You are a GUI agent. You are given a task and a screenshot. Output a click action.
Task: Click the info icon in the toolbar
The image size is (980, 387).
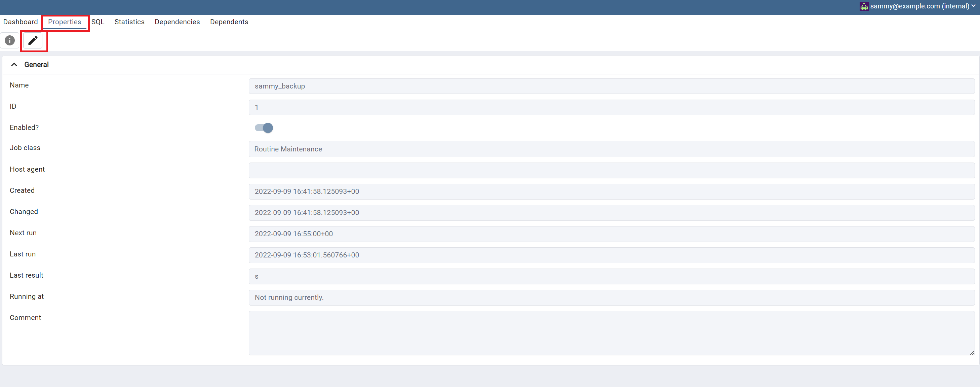pyautogui.click(x=10, y=40)
